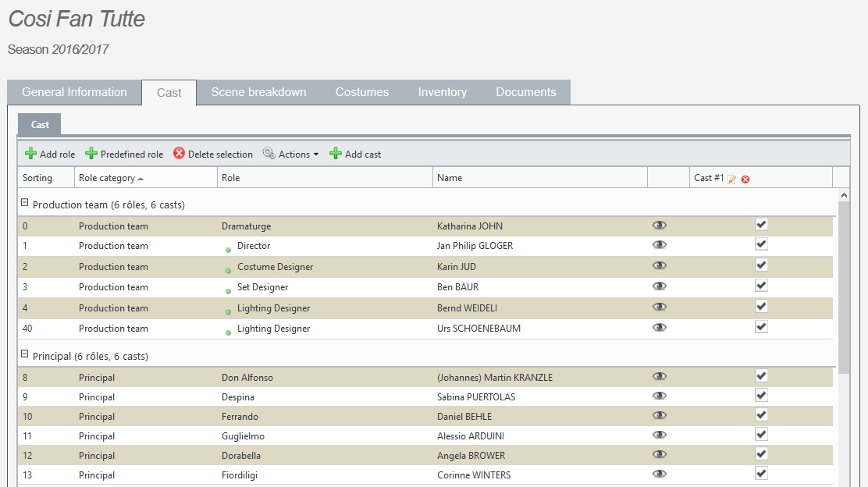Click sorting value 40
The image size is (868, 487).
(27, 328)
